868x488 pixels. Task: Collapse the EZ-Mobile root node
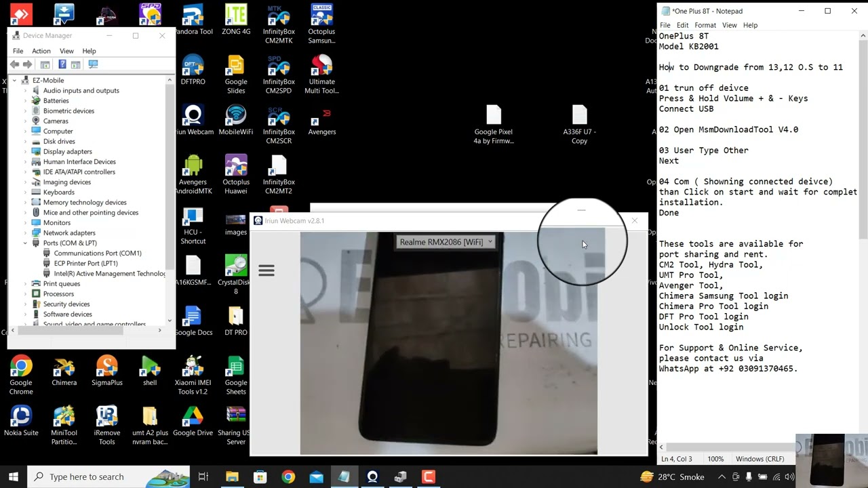(14, 80)
